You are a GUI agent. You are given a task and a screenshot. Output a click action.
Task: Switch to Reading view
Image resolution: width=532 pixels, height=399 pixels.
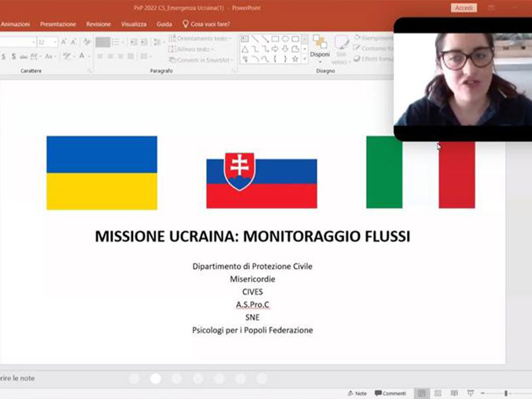[454, 393]
